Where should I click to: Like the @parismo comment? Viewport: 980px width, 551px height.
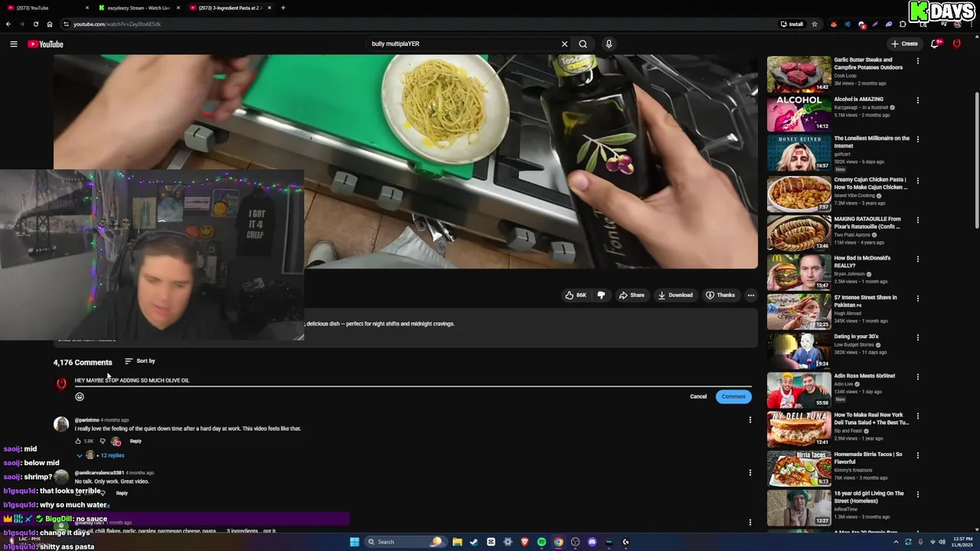tap(78, 441)
